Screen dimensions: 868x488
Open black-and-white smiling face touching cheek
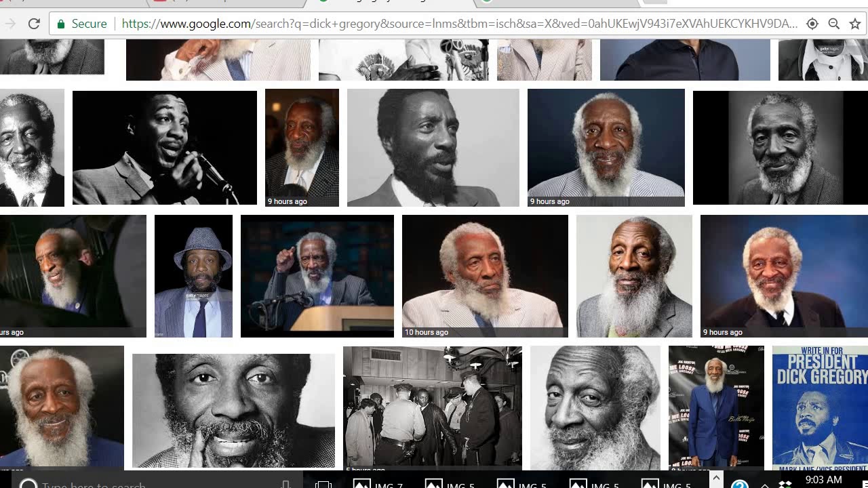coord(233,411)
